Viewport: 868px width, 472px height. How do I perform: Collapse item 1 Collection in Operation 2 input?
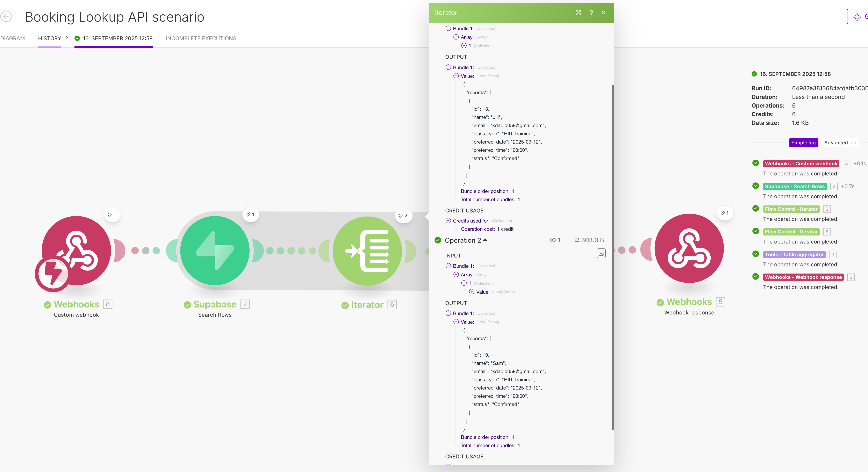click(464, 283)
